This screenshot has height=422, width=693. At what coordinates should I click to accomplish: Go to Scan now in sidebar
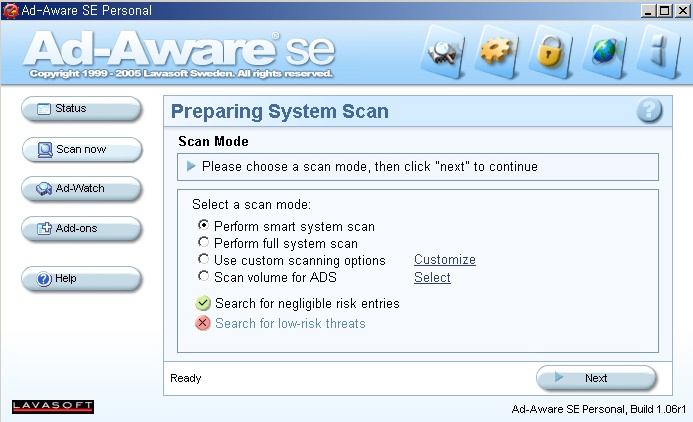click(80, 150)
